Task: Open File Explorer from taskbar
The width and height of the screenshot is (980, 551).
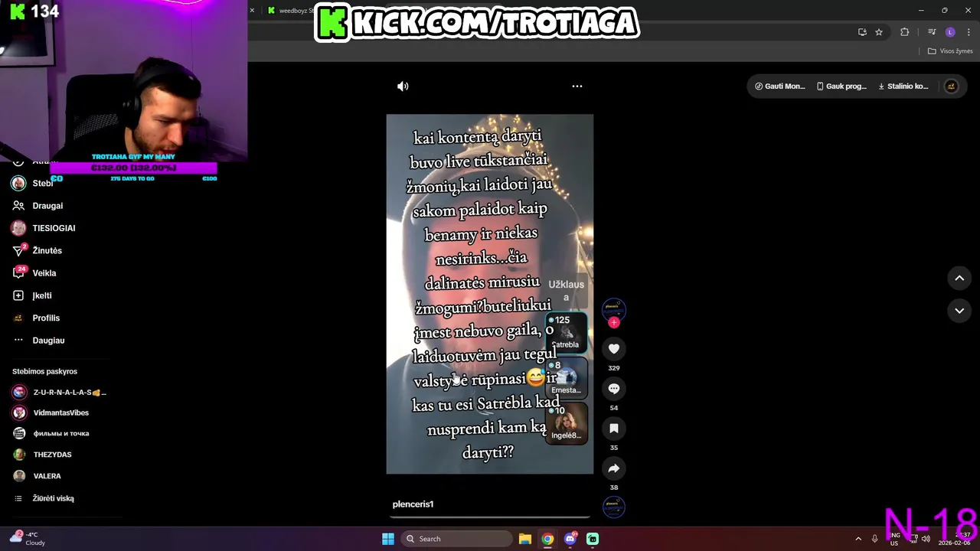Action: (x=525, y=539)
